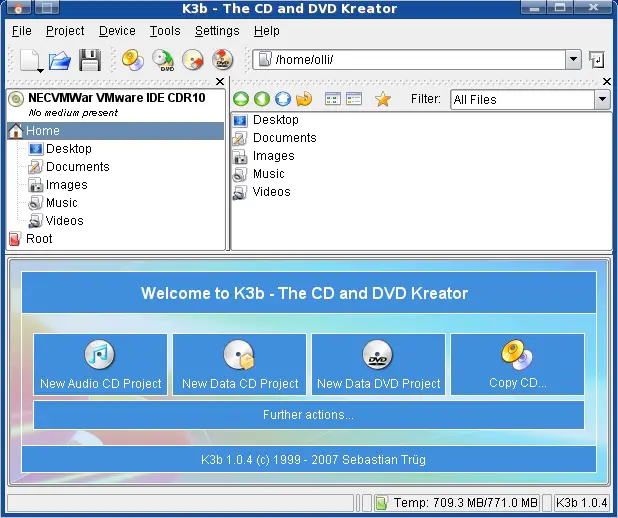This screenshot has width=618, height=518.
Task: Open bookmarks with the star icon
Action: (383, 99)
